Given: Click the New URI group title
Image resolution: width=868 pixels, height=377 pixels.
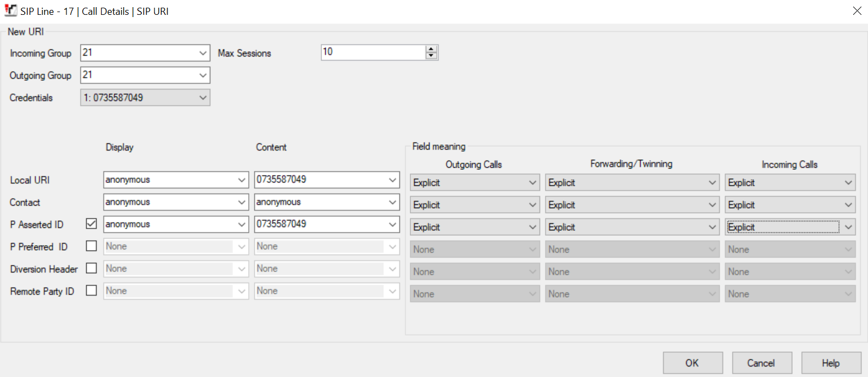Looking at the screenshot, I should 26,32.
